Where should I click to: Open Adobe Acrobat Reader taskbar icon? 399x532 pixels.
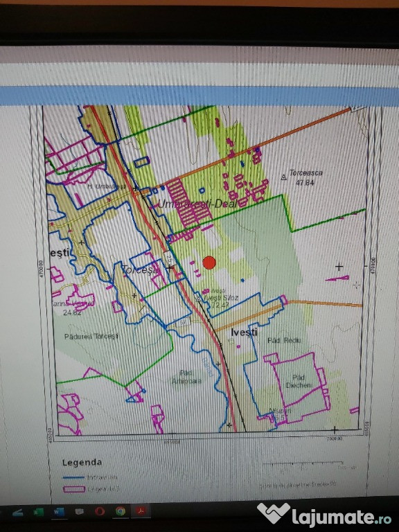[141, 511]
